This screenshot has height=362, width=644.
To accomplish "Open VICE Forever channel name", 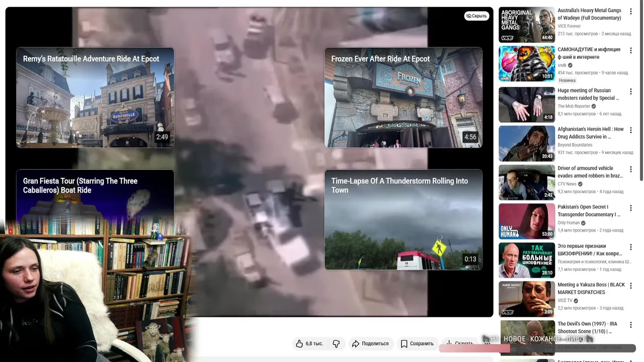I will pyautogui.click(x=569, y=26).
